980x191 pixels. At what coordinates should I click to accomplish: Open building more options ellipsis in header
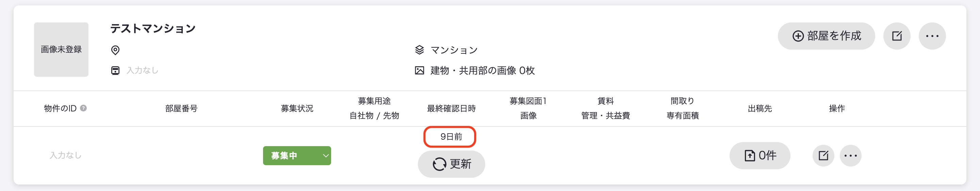click(932, 36)
